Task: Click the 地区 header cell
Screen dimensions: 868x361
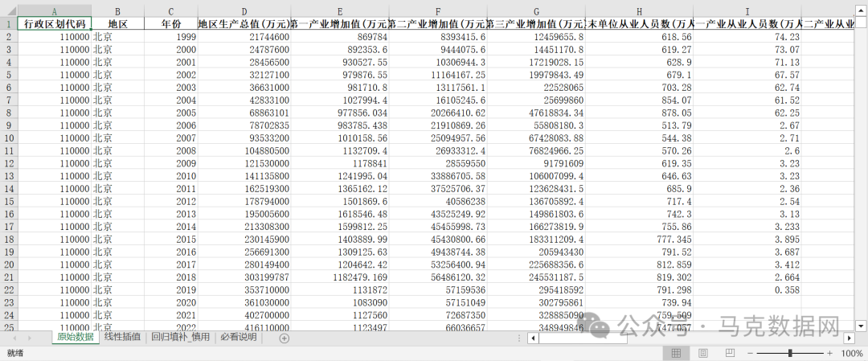Action: 117,23
